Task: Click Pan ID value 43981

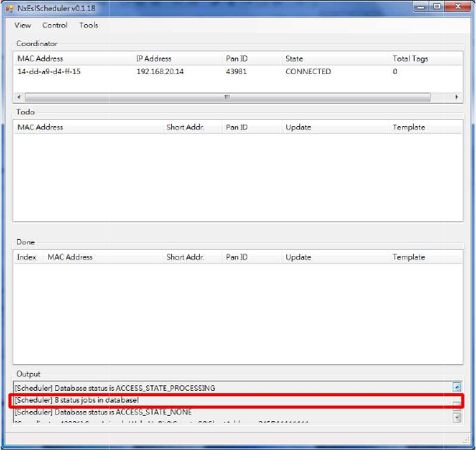Action: (x=236, y=72)
